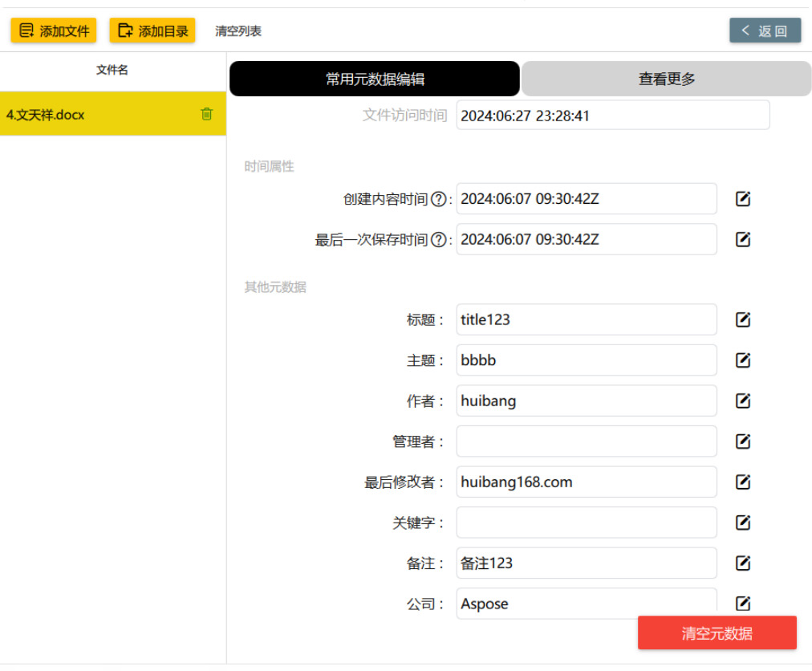Click the 标题 field containing title123
Screen dimensions: 812x671
[587, 319]
